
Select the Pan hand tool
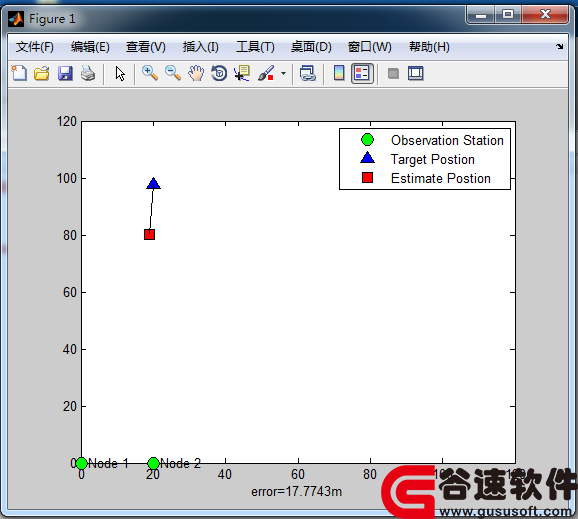[196, 73]
